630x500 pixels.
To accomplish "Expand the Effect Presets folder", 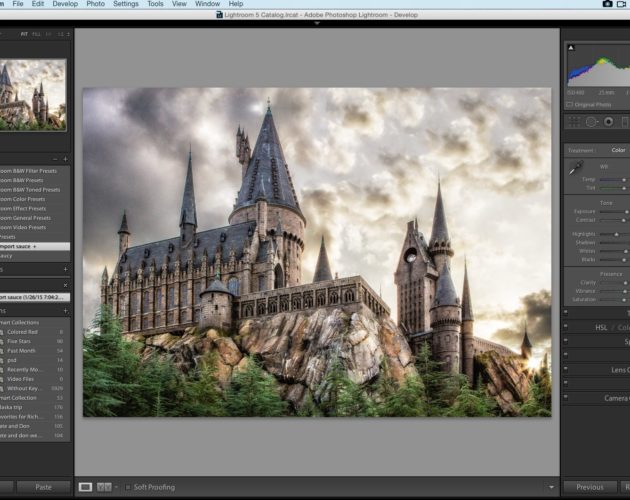I will tap(23, 209).
